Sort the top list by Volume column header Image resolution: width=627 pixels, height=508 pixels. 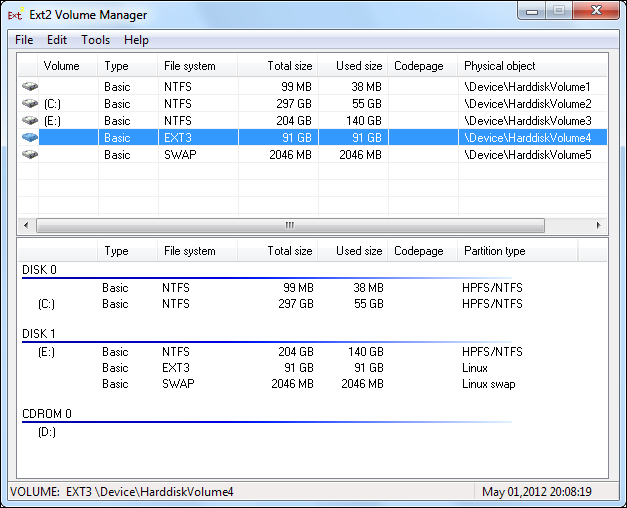click(x=68, y=66)
